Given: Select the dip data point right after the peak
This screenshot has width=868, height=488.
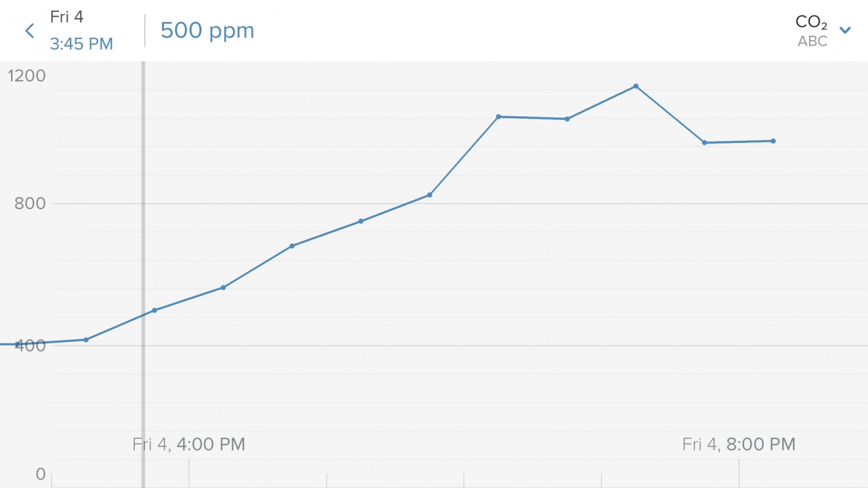Looking at the screenshot, I should [x=704, y=142].
